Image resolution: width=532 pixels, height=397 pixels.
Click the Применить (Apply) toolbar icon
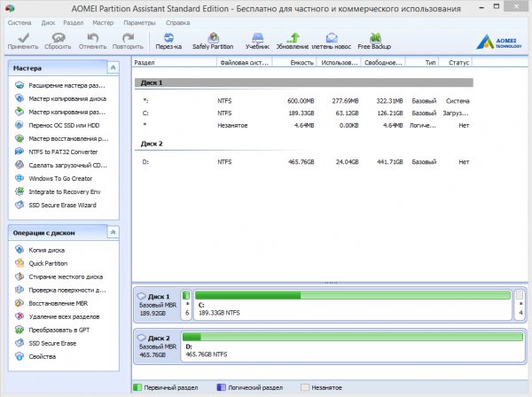pyautogui.click(x=23, y=41)
